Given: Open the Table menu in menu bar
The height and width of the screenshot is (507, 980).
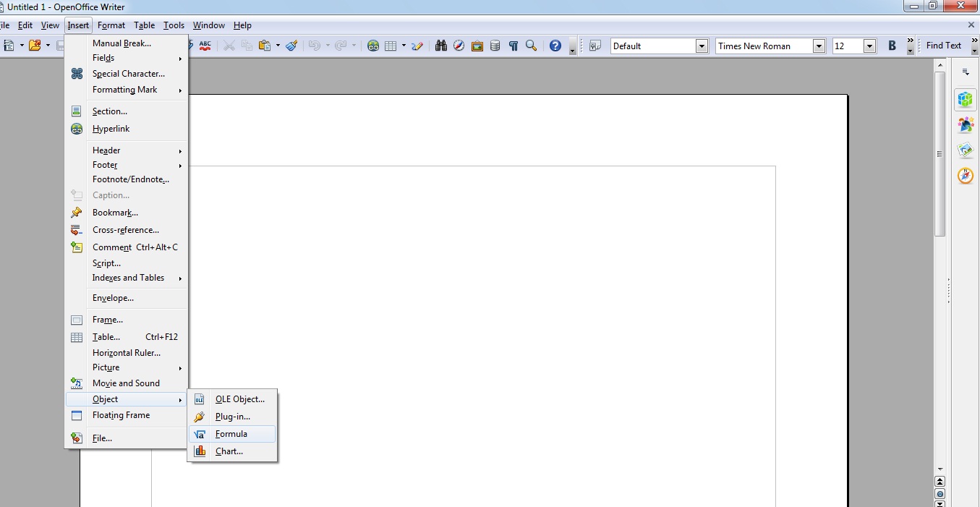Looking at the screenshot, I should [145, 25].
